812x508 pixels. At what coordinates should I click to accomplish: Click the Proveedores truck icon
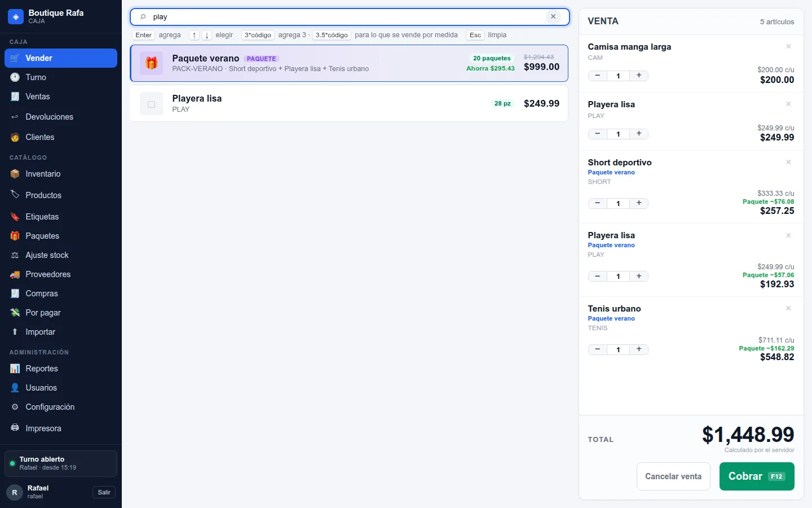pyautogui.click(x=15, y=274)
